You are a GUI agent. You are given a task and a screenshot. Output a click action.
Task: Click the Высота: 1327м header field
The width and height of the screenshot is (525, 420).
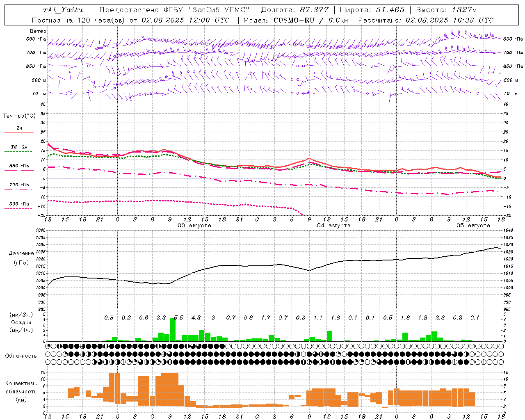point(446,10)
